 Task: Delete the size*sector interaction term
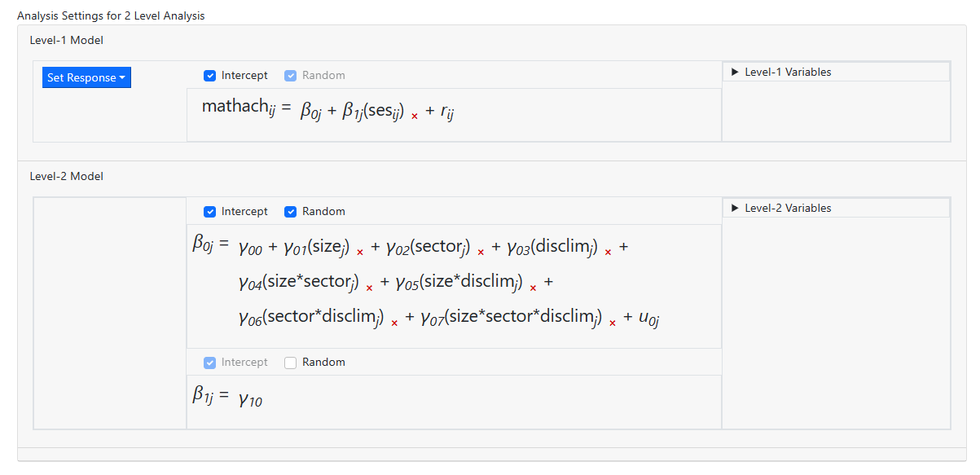point(369,288)
